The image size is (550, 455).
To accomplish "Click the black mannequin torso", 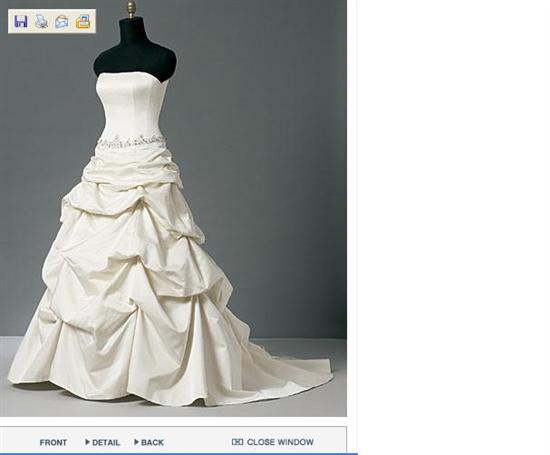I will coord(135,49).
